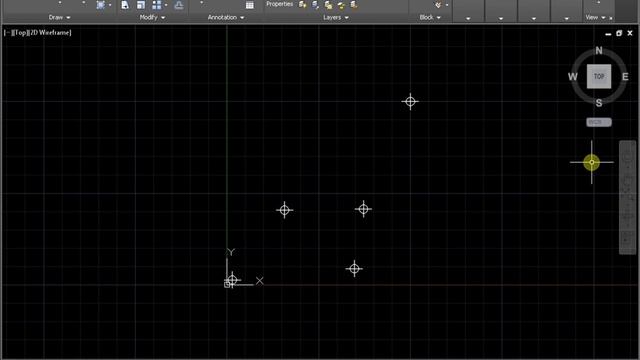Restore down the drawing window
This screenshot has width=640, height=360.
click(x=619, y=33)
